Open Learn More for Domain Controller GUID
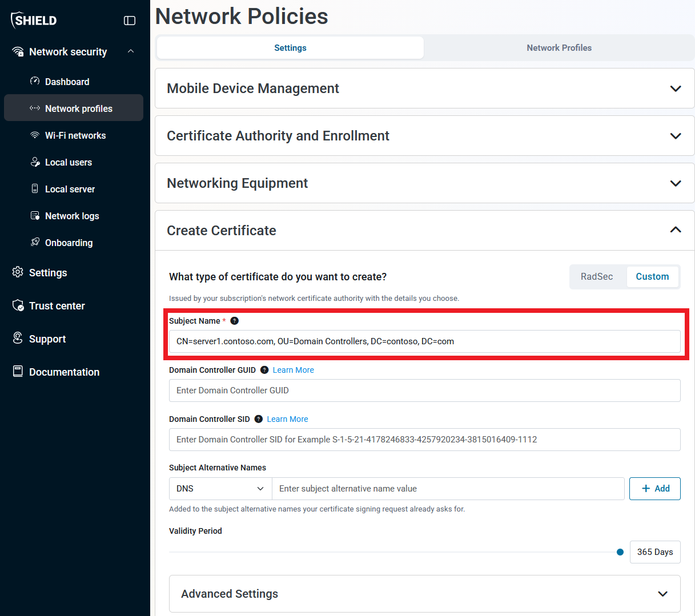This screenshot has height=616, width=695. click(294, 370)
